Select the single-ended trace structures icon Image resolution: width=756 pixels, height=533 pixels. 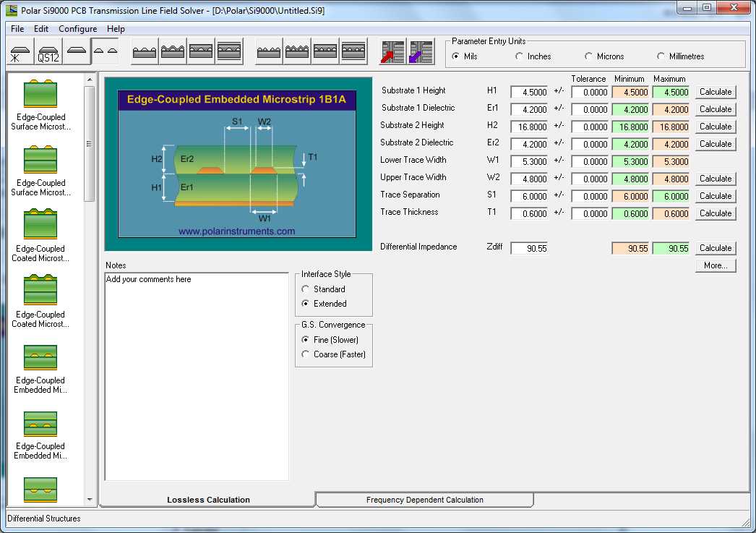pyautogui.click(x=76, y=51)
